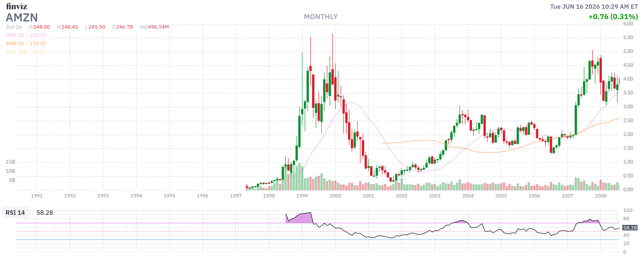Click the 2002 year label

pyautogui.click(x=401, y=196)
